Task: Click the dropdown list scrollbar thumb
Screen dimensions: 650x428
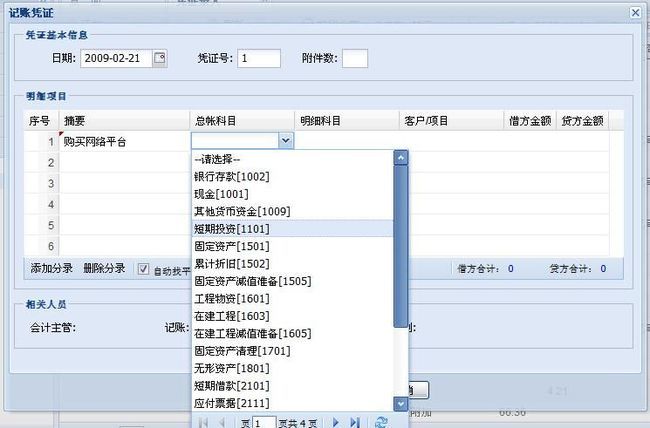Action: (x=400, y=246)
